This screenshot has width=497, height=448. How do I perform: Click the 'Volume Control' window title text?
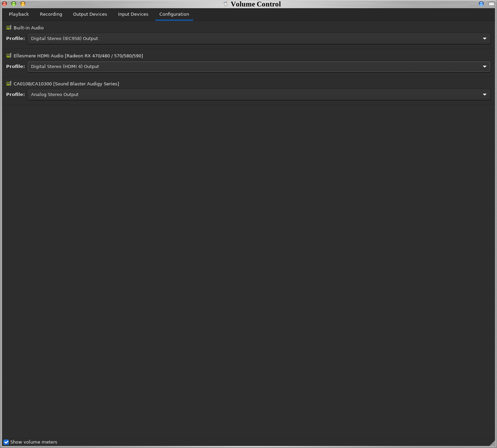(256, 4)
